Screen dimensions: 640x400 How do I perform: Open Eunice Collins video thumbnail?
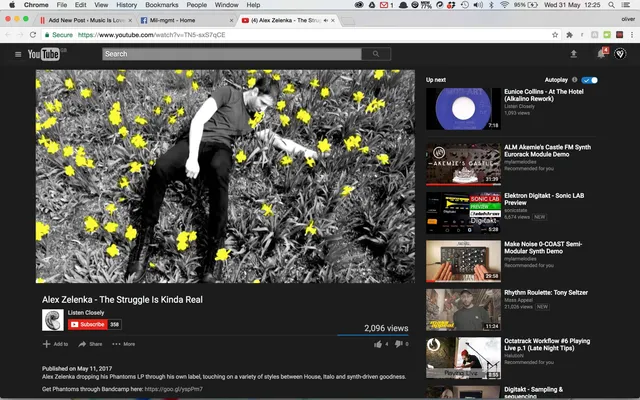(x=463, y=109)
